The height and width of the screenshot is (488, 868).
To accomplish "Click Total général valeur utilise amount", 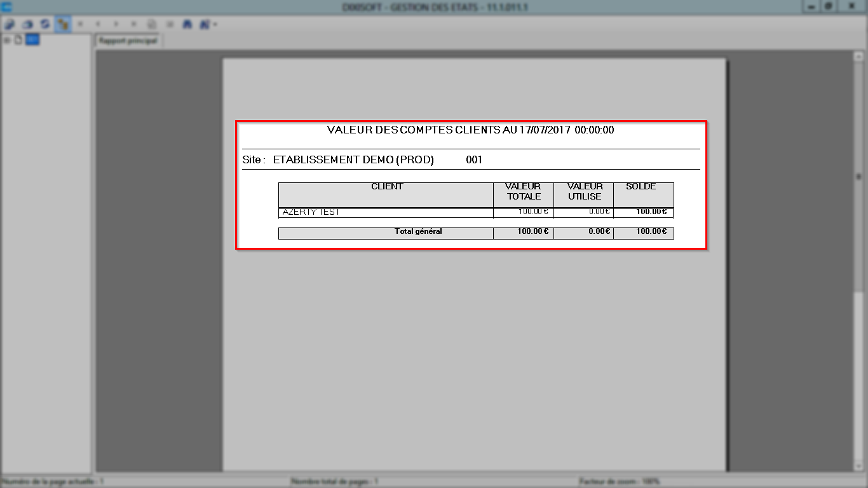I will [599, 232].
